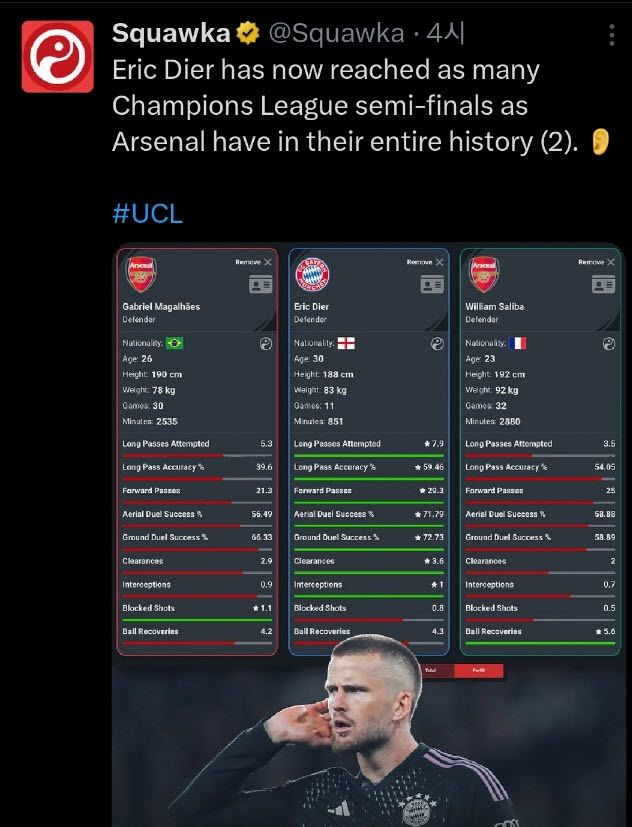Click the gold verified badge beside Squawka
The width and height of the screenshot is (632, 827).
[247, 34]
